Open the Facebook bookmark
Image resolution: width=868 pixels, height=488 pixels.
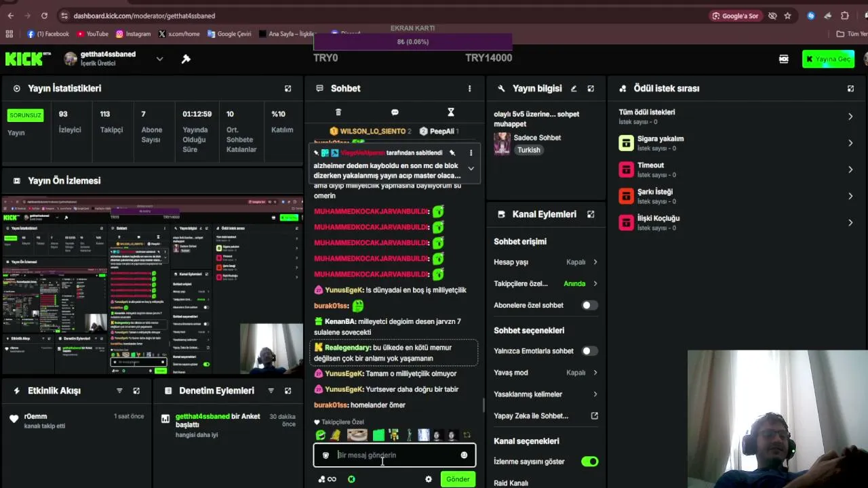47,34
